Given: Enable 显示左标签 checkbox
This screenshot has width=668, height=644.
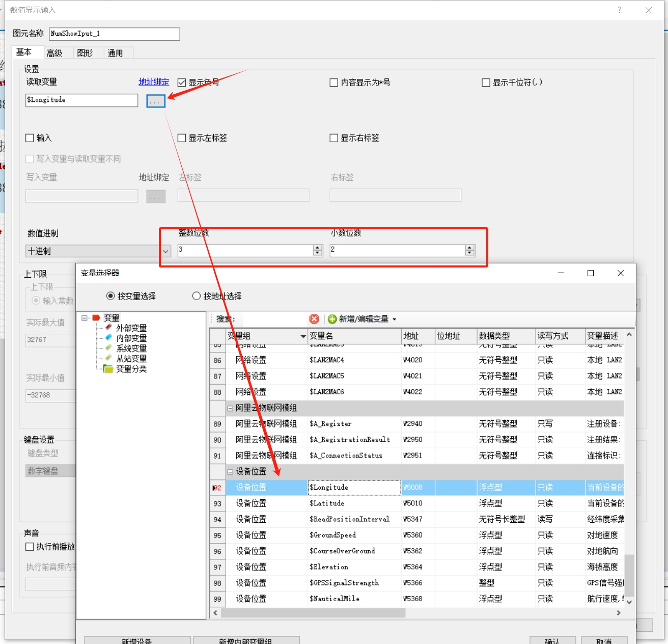Looking at the screenshot, I should (182, 138).
